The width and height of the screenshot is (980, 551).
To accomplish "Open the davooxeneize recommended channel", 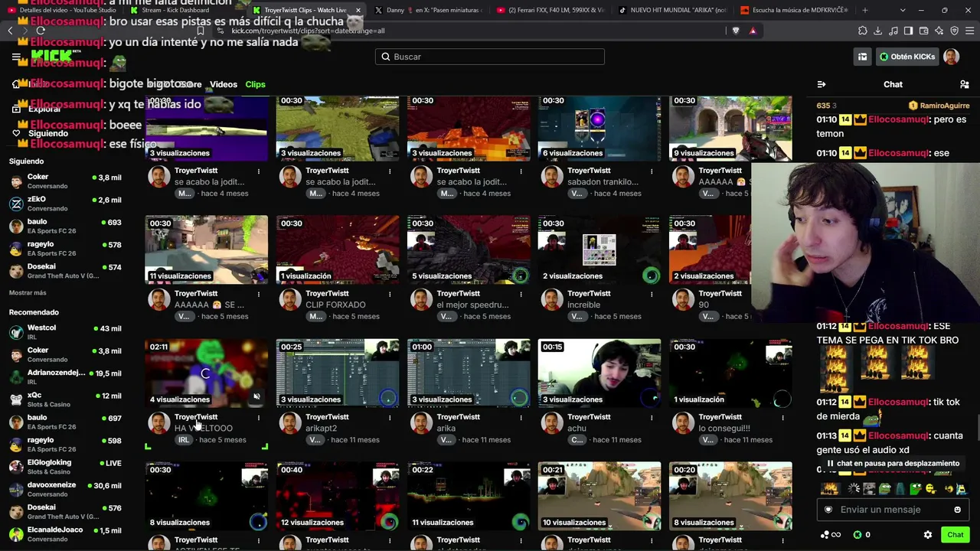I will (x=65, y=489).
